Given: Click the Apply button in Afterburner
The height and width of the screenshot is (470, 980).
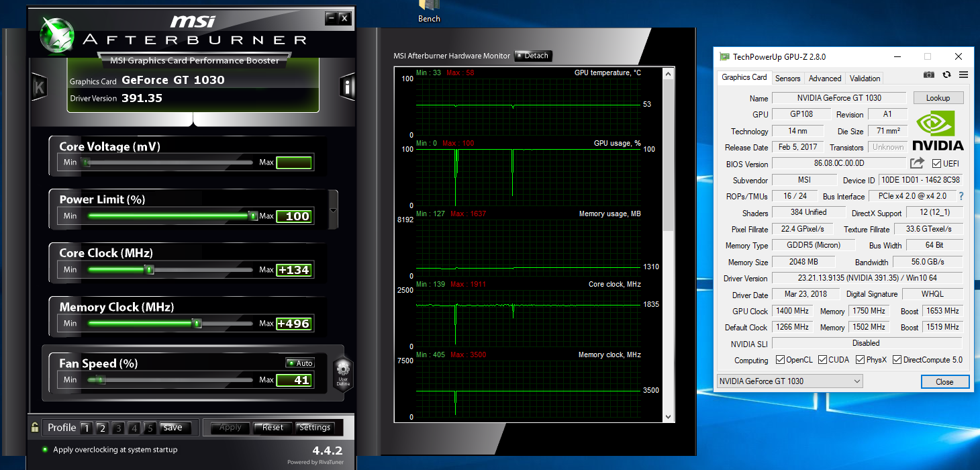Looking at the screenshot, I should 230,428.
